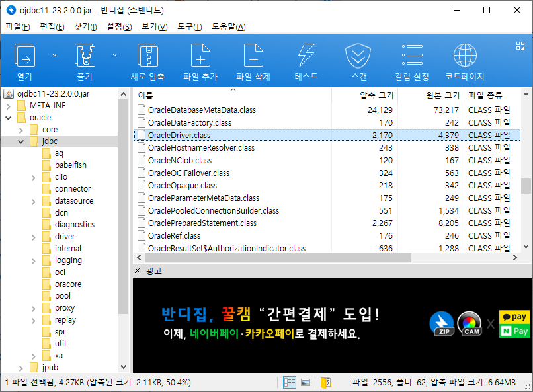Viewport: 533px width, 392px height.
Task: Close the 광고 ad panel
Action: [x=138, y=270]
